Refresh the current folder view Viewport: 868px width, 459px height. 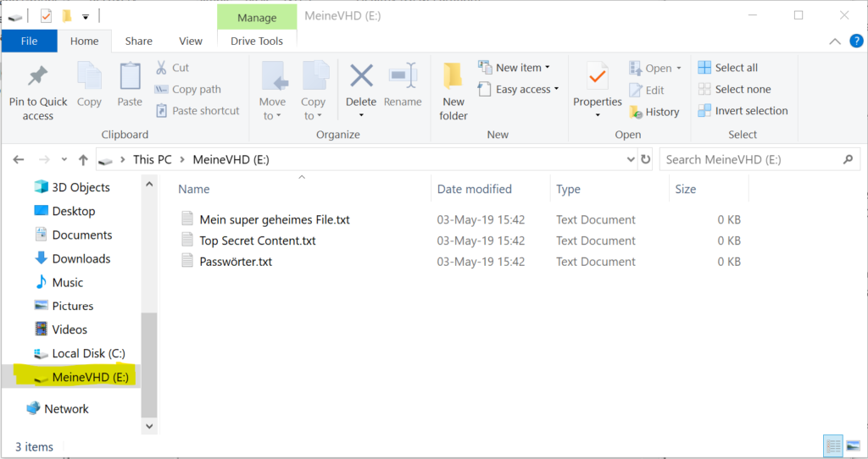(646, 159)
